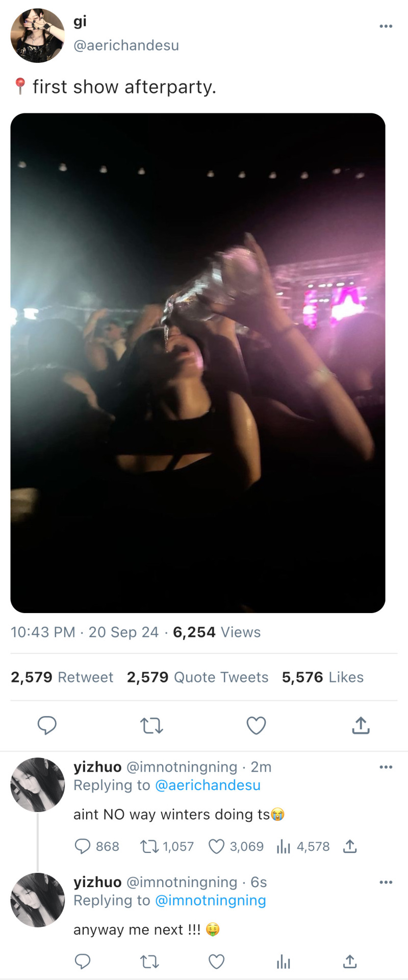Reply to the comment with 868 replies

point(83,846)
